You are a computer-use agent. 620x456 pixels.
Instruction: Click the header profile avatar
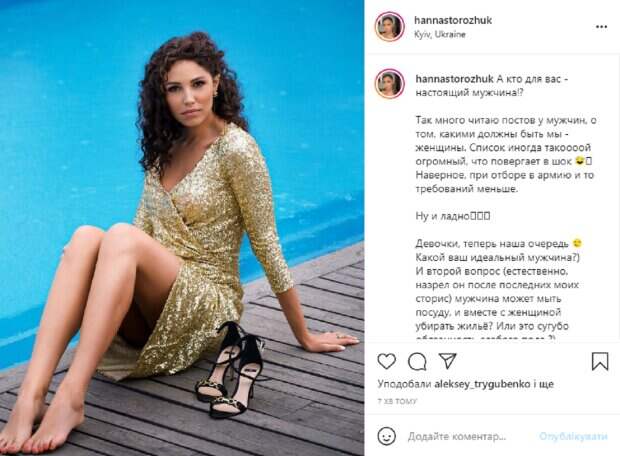click(389, 26)
